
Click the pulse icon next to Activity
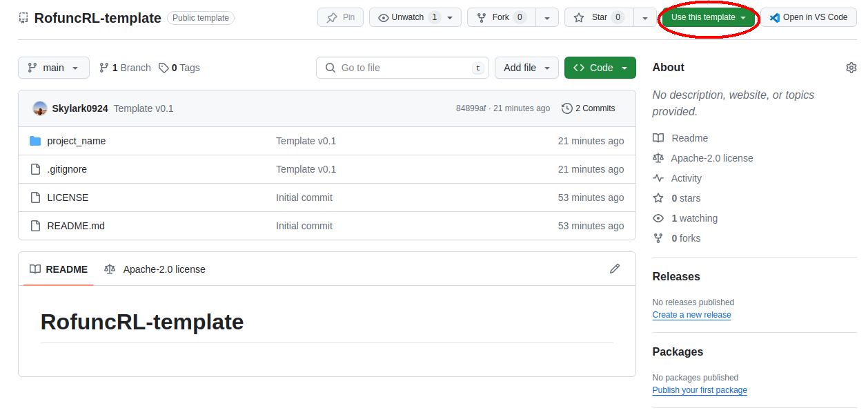coord(658,178)
